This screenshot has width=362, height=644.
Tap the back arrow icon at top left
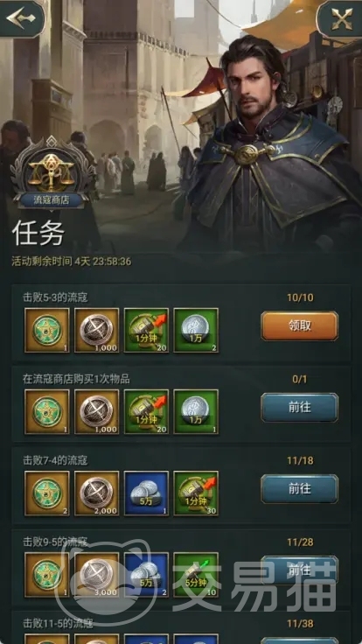click(x=21, y=18)
